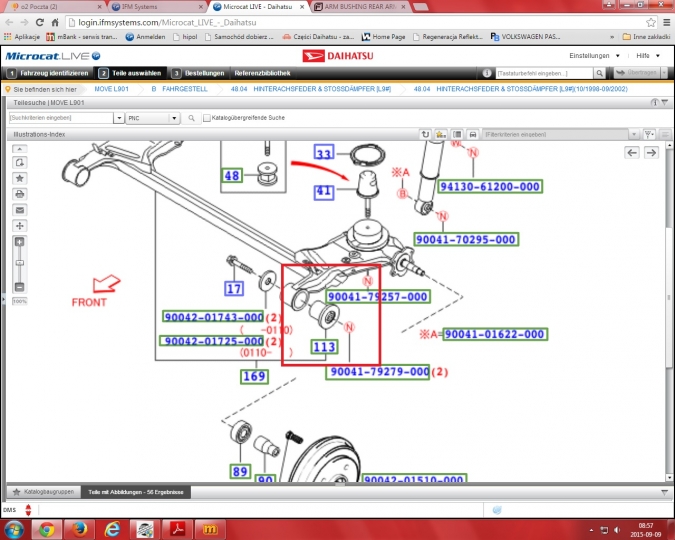Screen dimensions: 675x540
Task: Switch to Bestellungen tab
Action: point(198,73)
